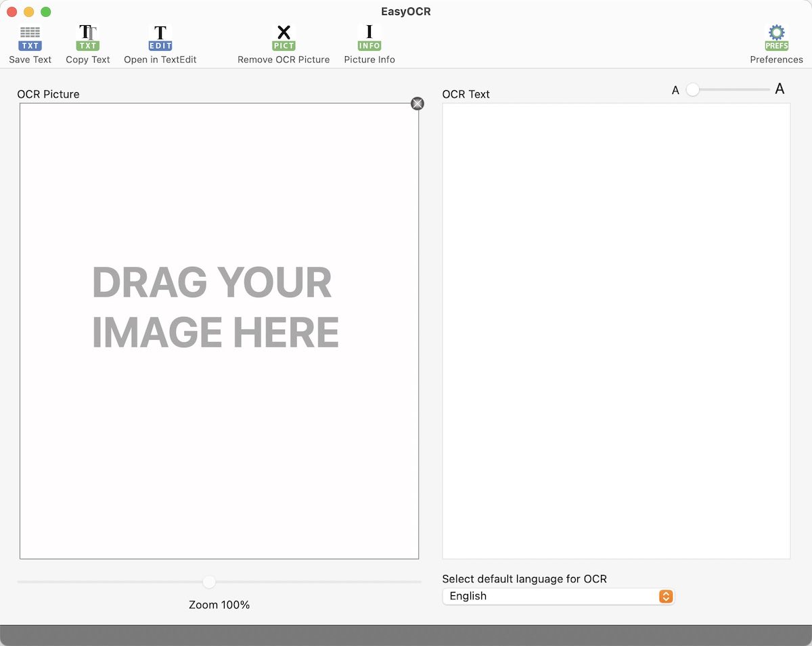Click the Copy Text toolbar icon
This screenshot has width=812, height=646.
(x=88, y=39)
